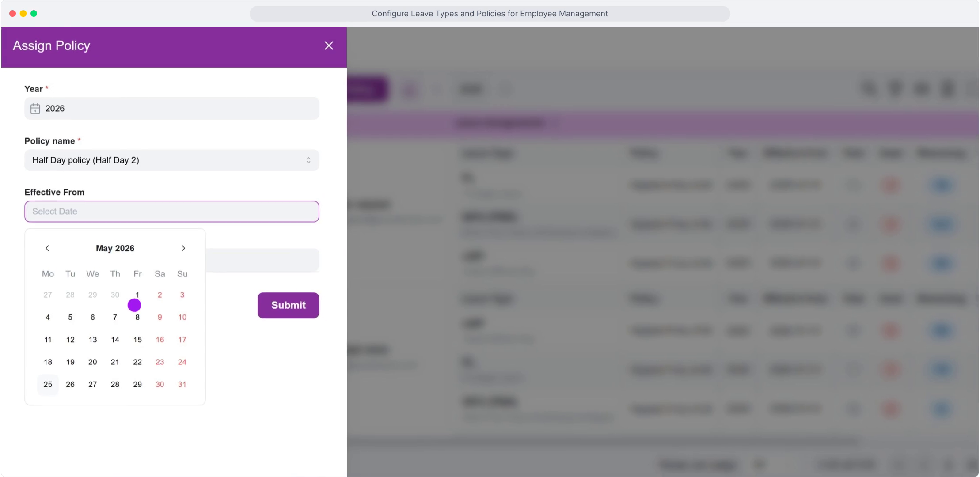Viewport: 980px width, 477px height.
Task: Pick May 20 from the calendar
Action: tap(92, 362)
